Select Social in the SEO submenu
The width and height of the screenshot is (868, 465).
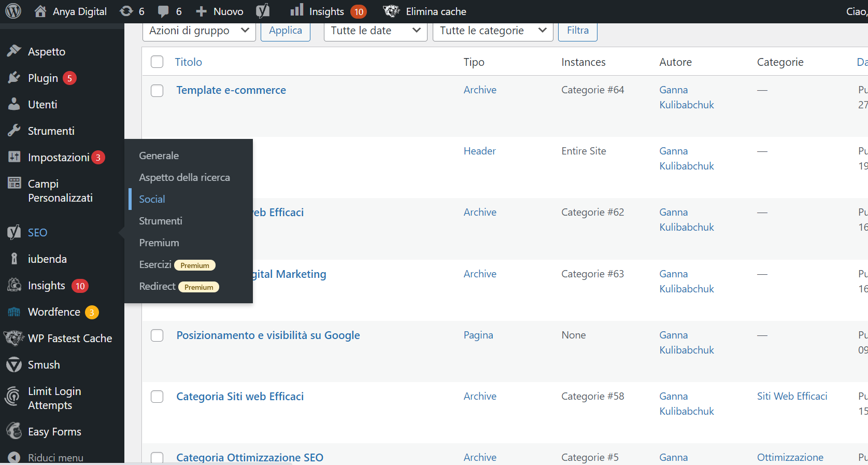click(152, 199)
